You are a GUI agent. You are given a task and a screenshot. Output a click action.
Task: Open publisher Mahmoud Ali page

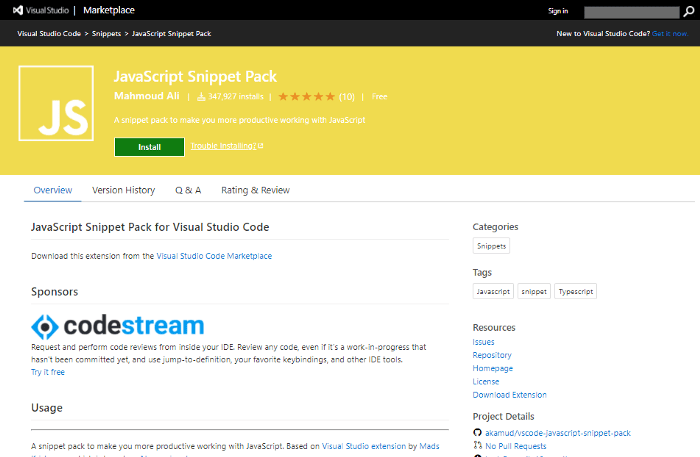[x=146, y=96]
